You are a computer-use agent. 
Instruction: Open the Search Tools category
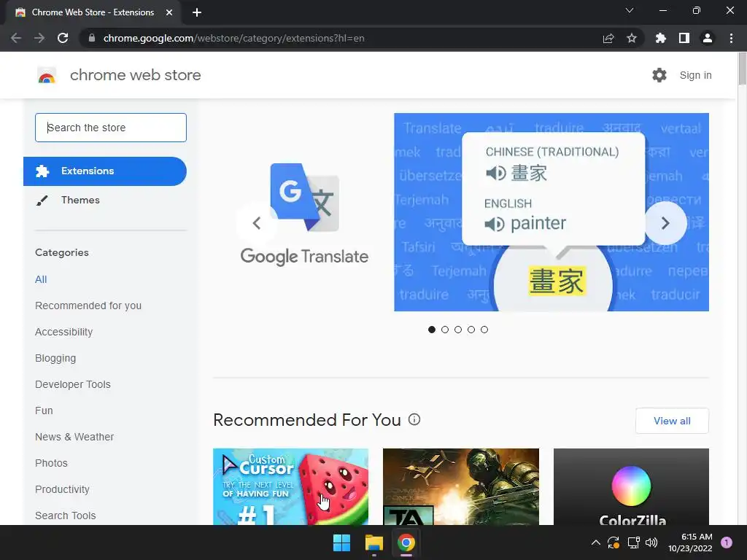pyautogui.click(x=65, y=516)
